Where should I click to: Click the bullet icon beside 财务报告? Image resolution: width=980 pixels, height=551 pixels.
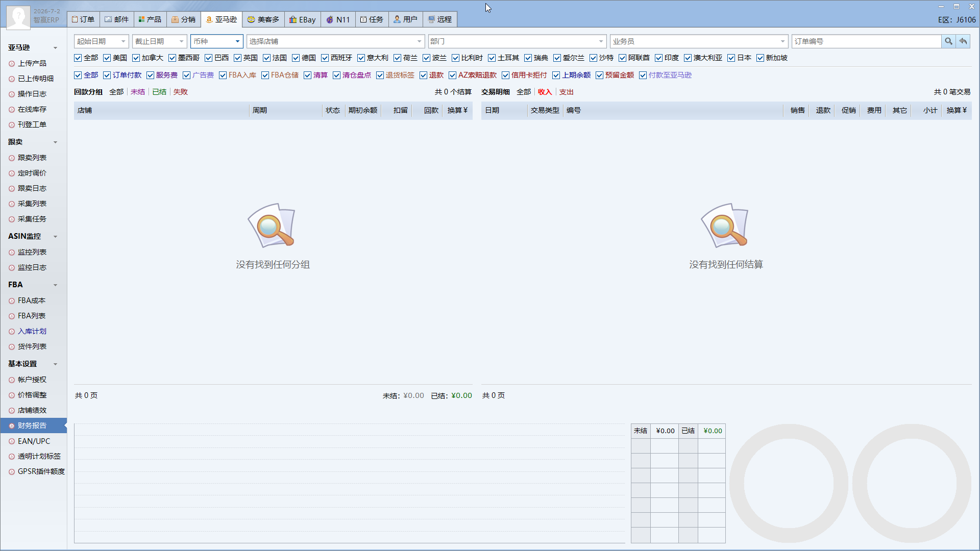[x=12, y=426]
